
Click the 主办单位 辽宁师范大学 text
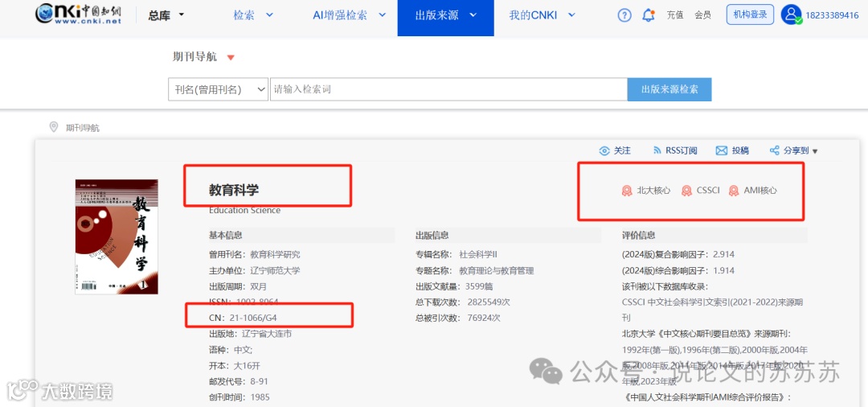pos(255,271)
